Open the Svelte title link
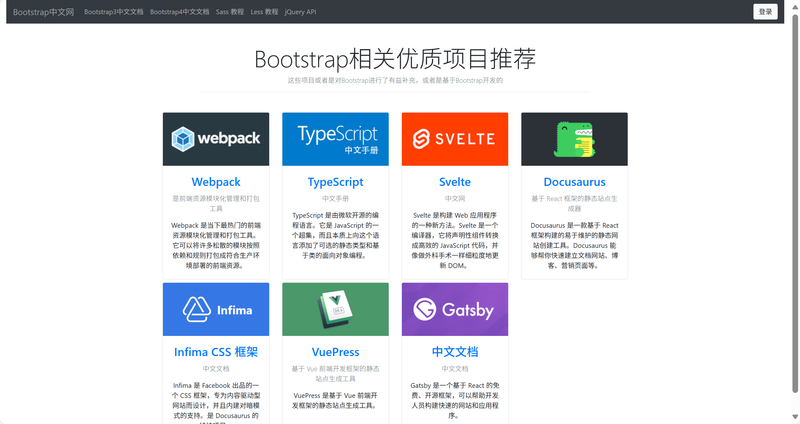This screenshot has width=800, height=424. click(x=455, y=182)
